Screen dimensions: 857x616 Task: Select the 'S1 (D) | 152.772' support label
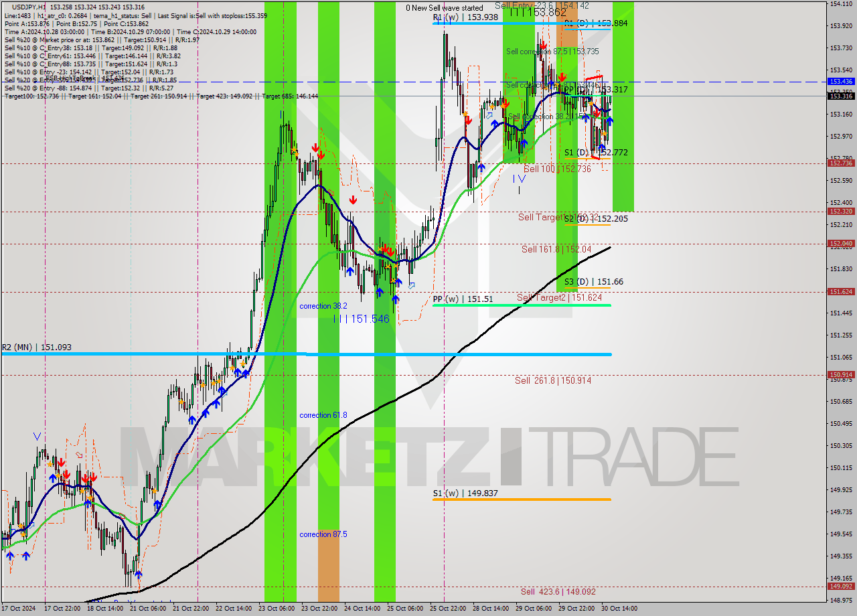[x=596, y=153]
